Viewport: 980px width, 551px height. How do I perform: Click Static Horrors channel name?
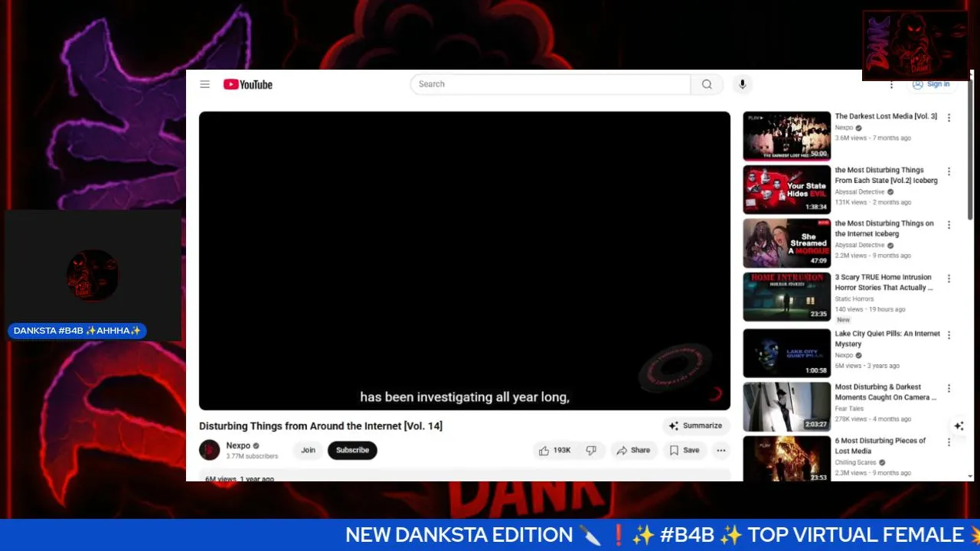click(x=854, y=299)
